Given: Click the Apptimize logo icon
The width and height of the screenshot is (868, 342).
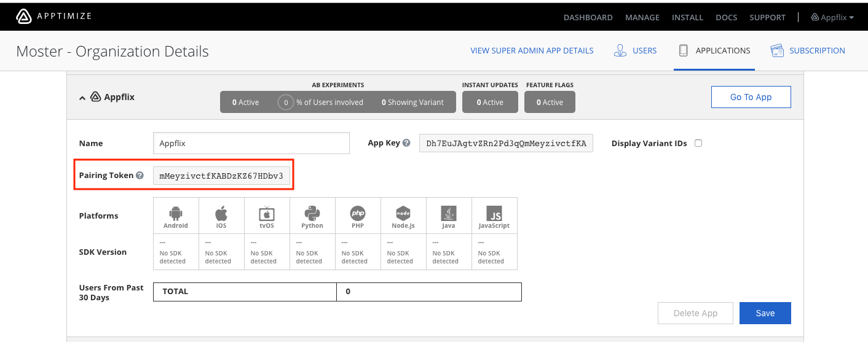Looking at the screenshot, I should [x=23, y=16].
